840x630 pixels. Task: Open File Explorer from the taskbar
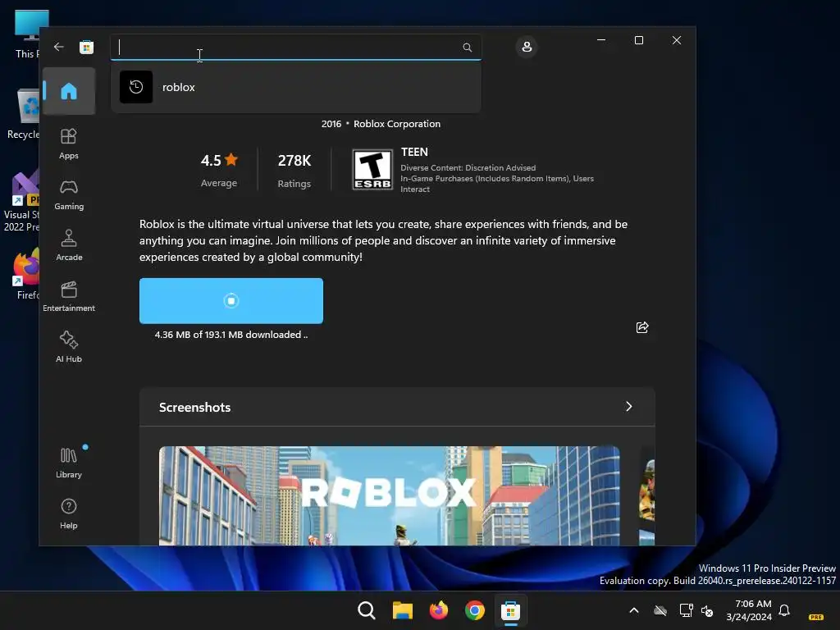402,610
